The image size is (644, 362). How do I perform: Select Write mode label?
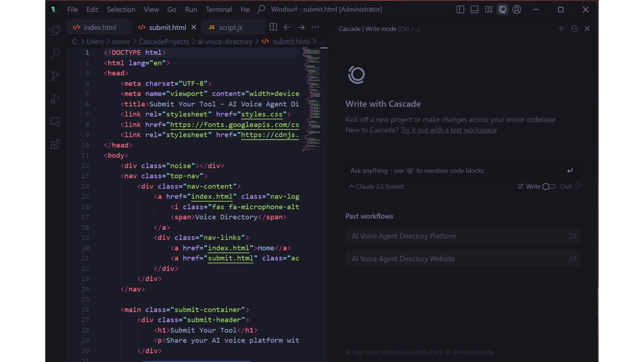tap(533, 186)
